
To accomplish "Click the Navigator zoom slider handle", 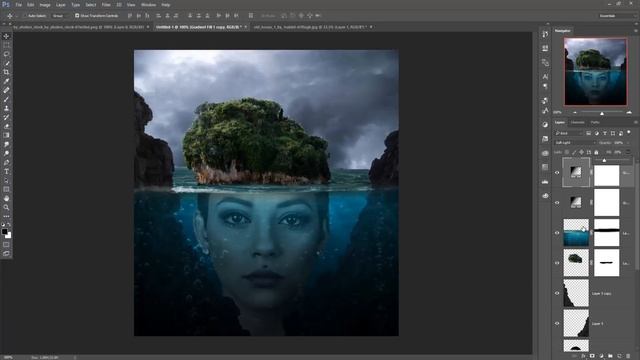I will tap(602, 113).
